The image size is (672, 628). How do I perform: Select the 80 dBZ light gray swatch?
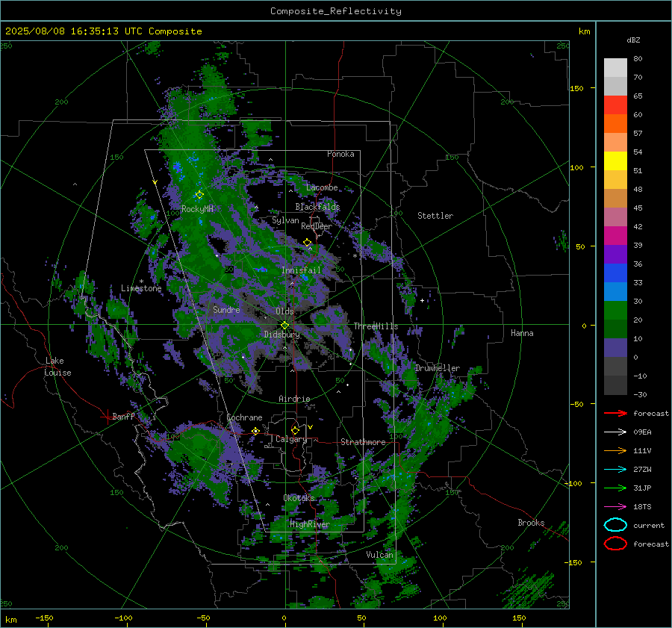click(615, 67)
